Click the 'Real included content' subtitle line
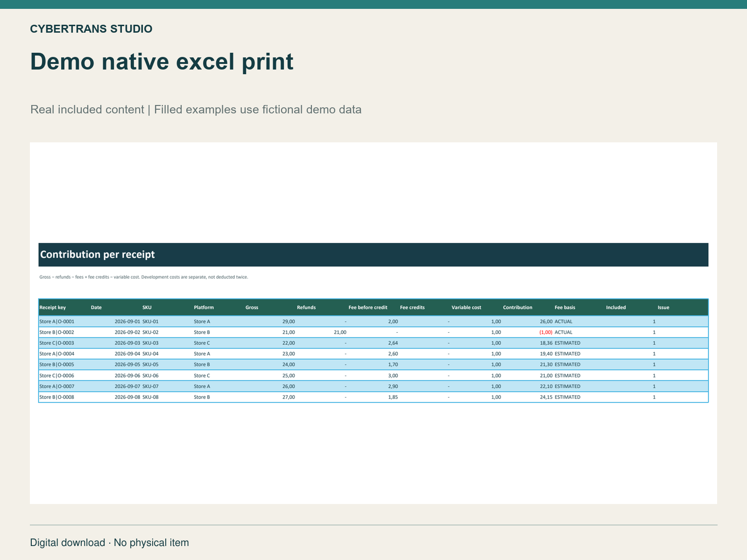 pyautogui.click(x=196, y=110)
